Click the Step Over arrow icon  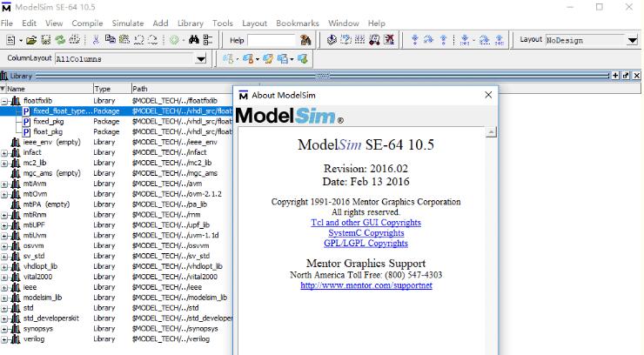[x=428, y=40]
